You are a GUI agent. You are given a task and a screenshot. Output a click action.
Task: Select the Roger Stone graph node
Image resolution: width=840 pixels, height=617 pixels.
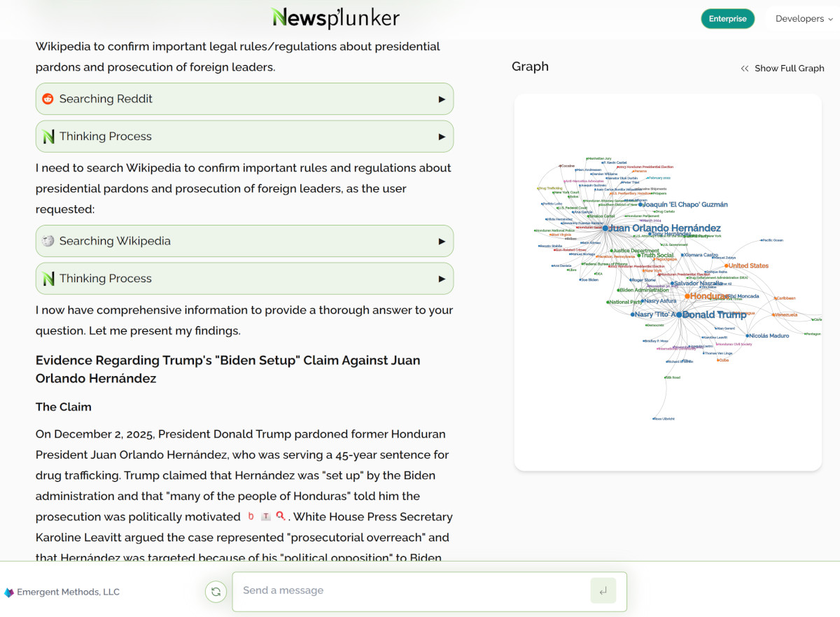(x=631, y=280)
